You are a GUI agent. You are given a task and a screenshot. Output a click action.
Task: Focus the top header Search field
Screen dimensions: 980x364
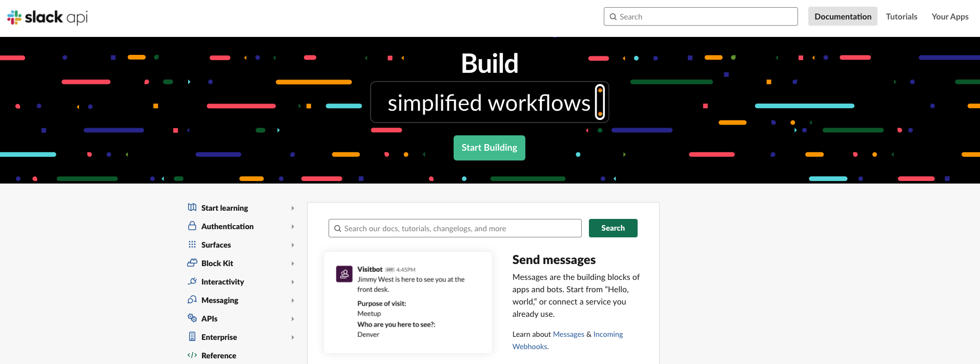pyautogui.click(x=701, y=16)
